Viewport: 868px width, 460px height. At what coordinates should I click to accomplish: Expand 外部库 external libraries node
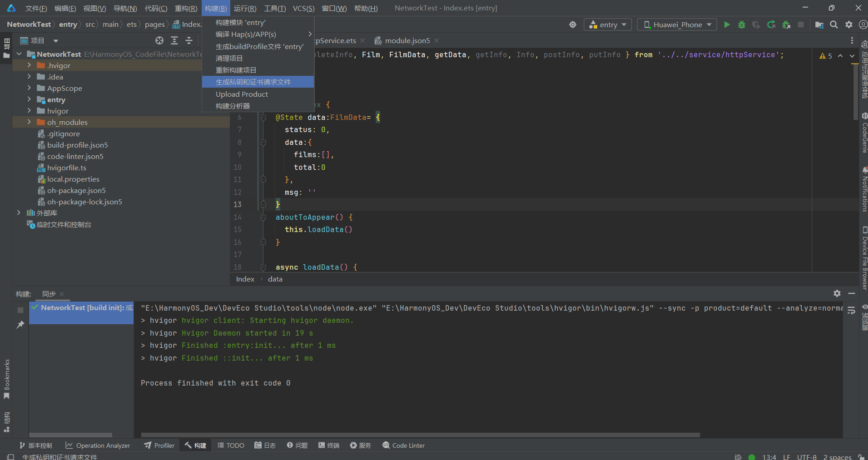[x=19, y=213]
